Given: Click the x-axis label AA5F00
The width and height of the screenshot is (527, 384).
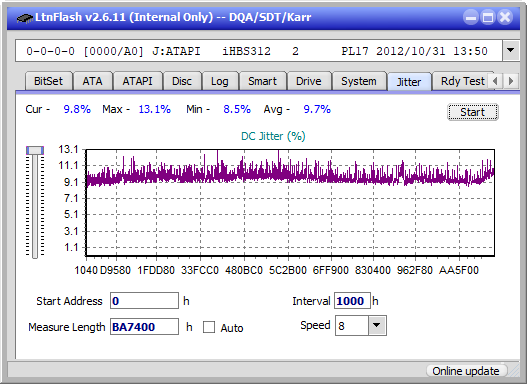Looking at the screenshot, I should pos(458,270).
